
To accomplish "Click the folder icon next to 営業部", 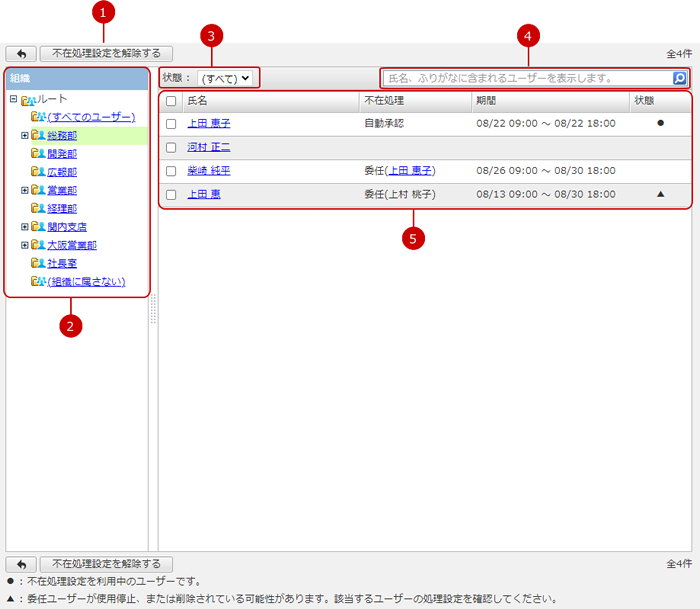I will pyautogui.click(x=38, y=190).
